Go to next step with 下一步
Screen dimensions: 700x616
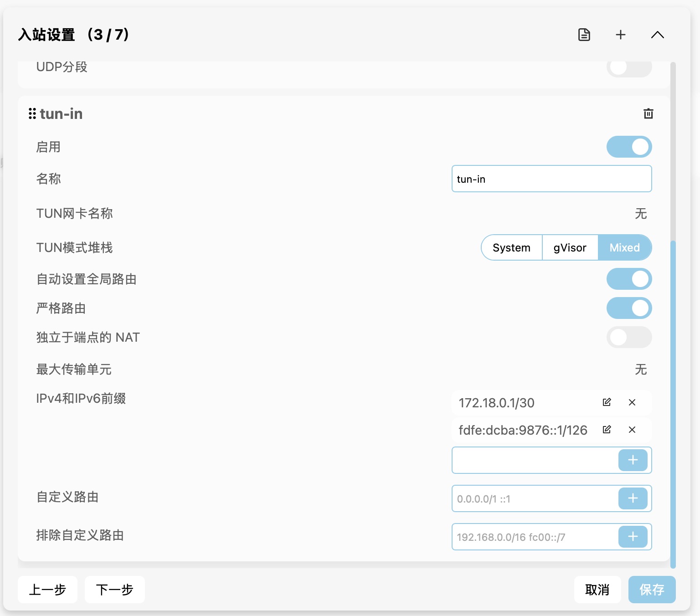tap(114, 590)
